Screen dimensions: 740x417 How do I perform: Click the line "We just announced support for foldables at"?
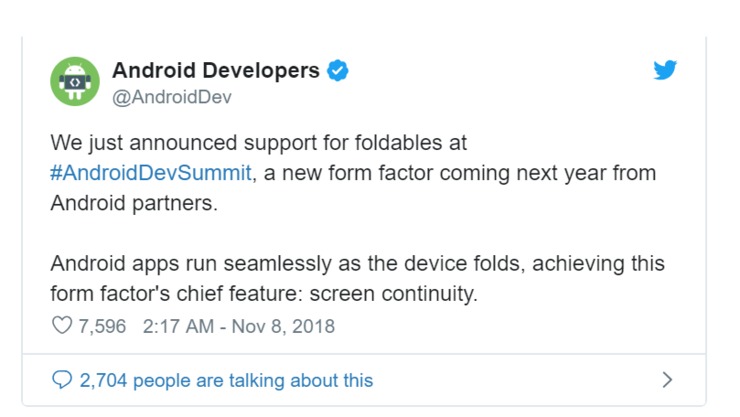point(259,143)
